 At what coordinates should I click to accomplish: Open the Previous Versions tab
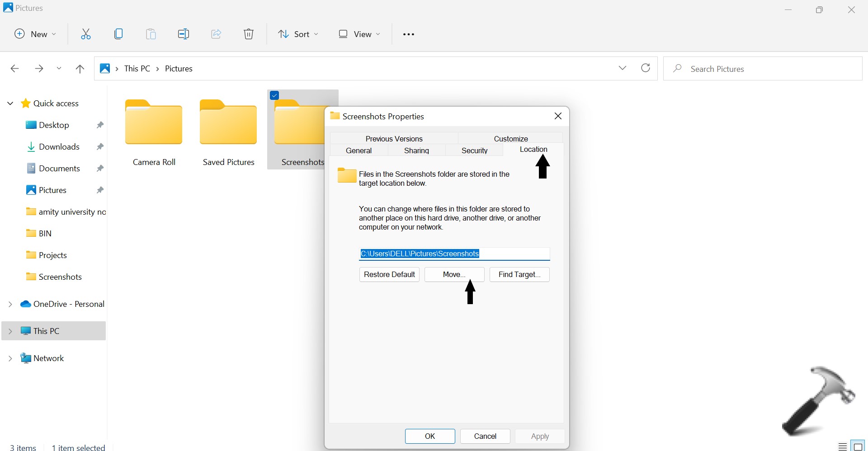[394, 139]
